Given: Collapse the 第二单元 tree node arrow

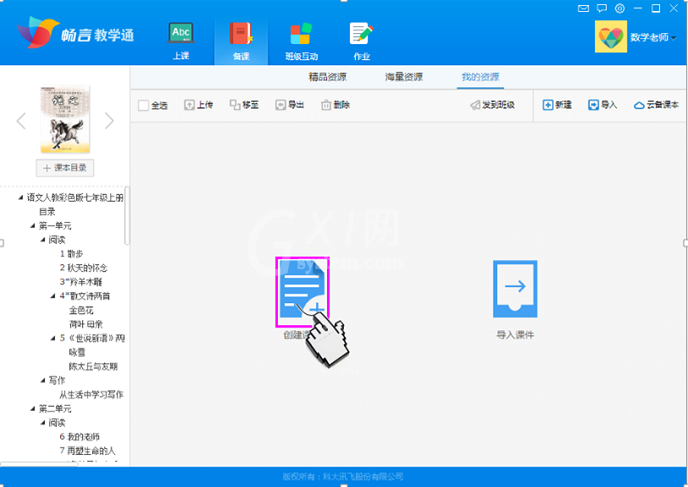Looking at the screenshot, I should (33, 408).
